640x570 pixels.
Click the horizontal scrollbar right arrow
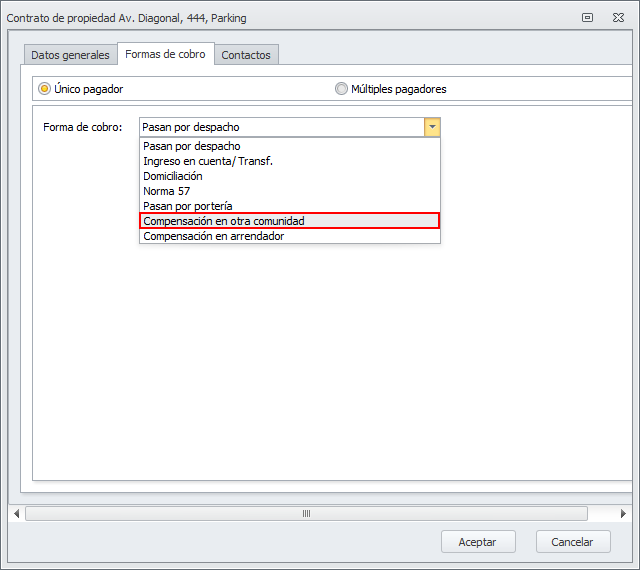[x=623, y=514]
